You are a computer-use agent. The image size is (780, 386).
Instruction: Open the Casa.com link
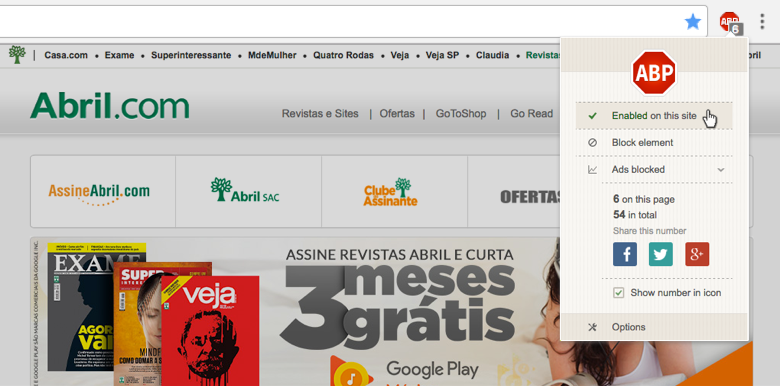[66, 55]
